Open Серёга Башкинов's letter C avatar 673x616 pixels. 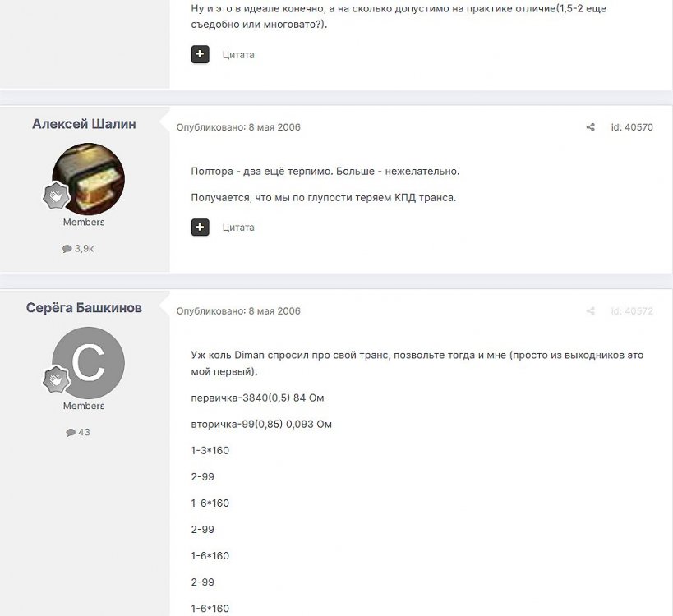89,363
